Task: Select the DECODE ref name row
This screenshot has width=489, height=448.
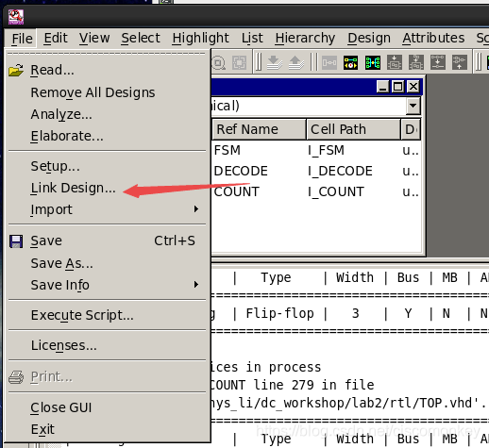Action: click(241, 171)
